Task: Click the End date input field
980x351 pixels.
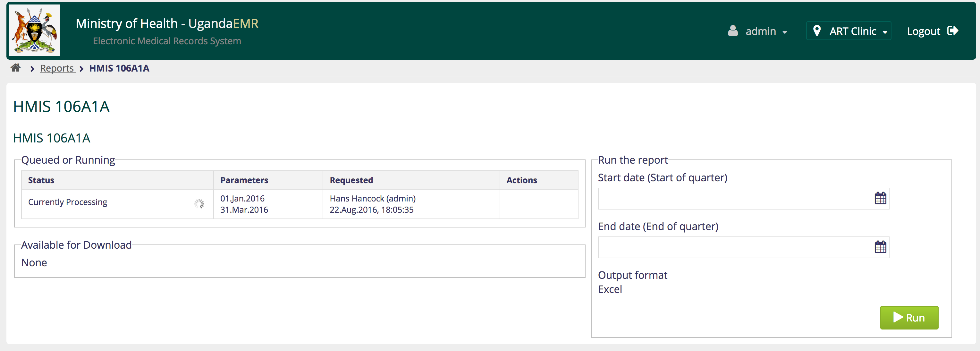Action: click(734, 247)
